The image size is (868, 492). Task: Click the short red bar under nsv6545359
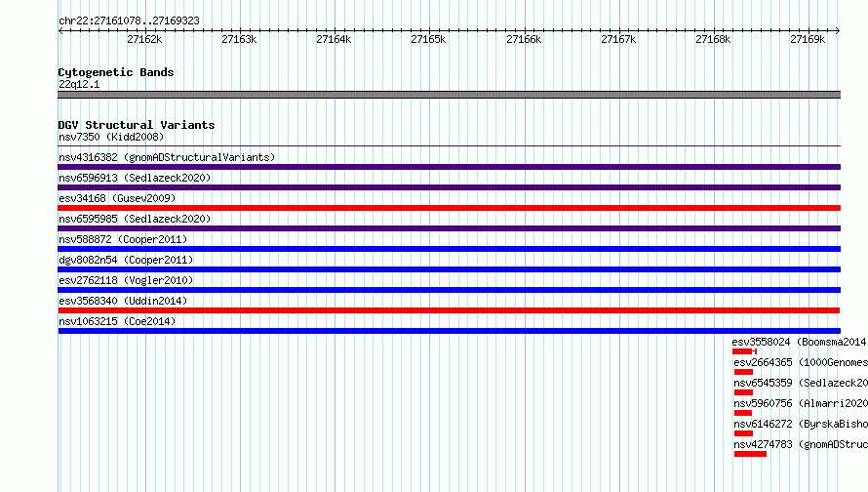pyautogui.click(x=743, y=392)
